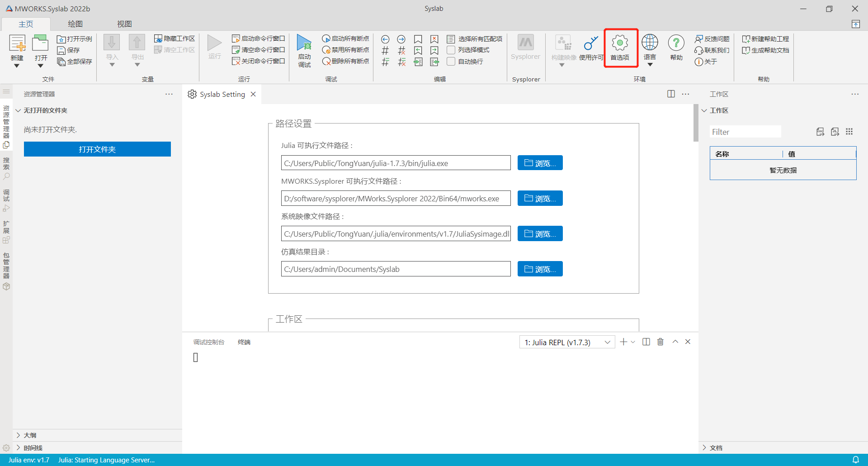Click the remove line comment hash icon
This screenshot has width=868, height=466.
click(401, 51)
